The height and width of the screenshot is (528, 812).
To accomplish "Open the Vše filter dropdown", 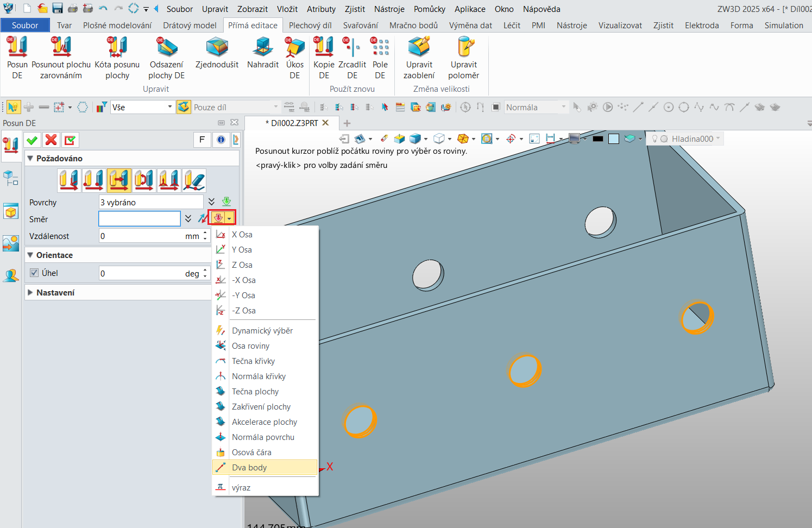I will click(x=142, y=107).
